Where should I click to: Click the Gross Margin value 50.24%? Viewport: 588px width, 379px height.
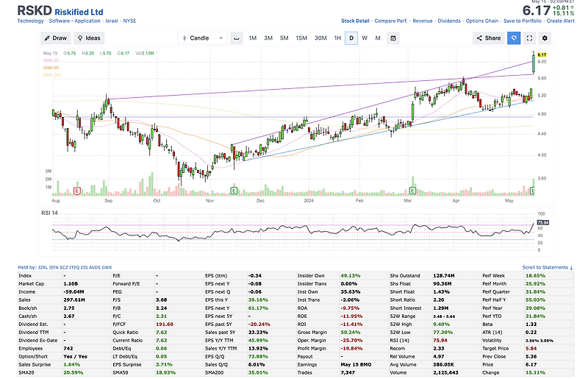click(351, 333)
